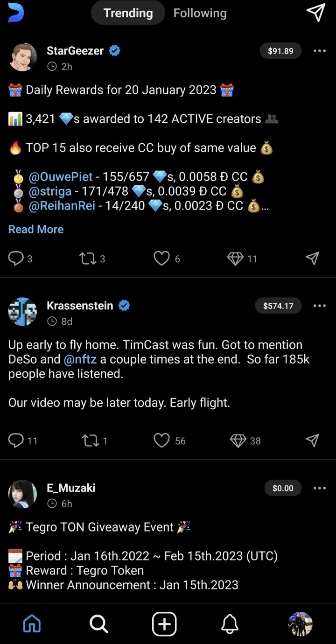This screenshot has width=336, height=644.
Task: Like StarGeezer's Daily Rewards post
Action: (161, 259)
